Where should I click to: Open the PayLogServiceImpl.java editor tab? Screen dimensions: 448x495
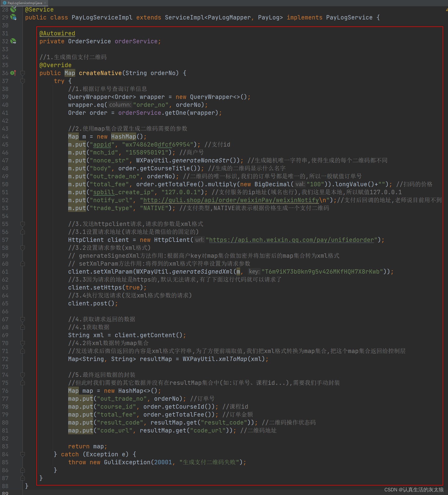point(24,3)
